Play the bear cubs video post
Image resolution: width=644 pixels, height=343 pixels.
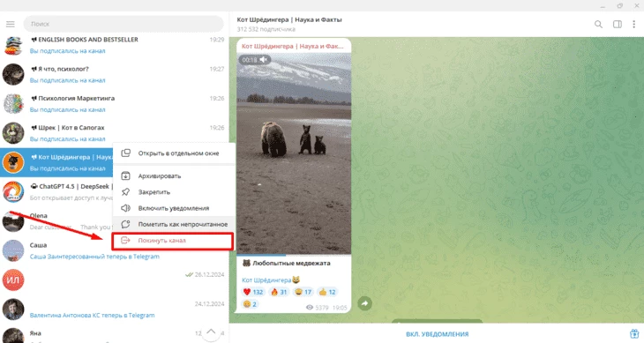pyautogui.click(x=294, y=153)
